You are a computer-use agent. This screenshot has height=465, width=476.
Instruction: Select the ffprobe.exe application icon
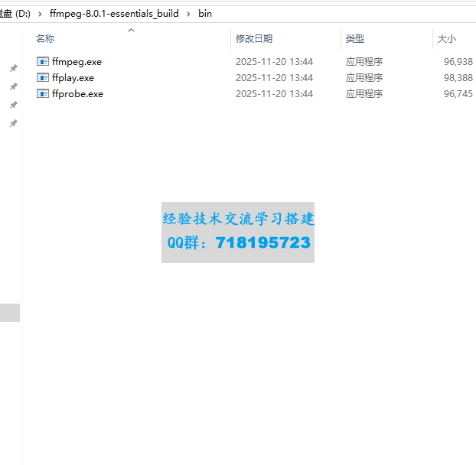(43, 94)
